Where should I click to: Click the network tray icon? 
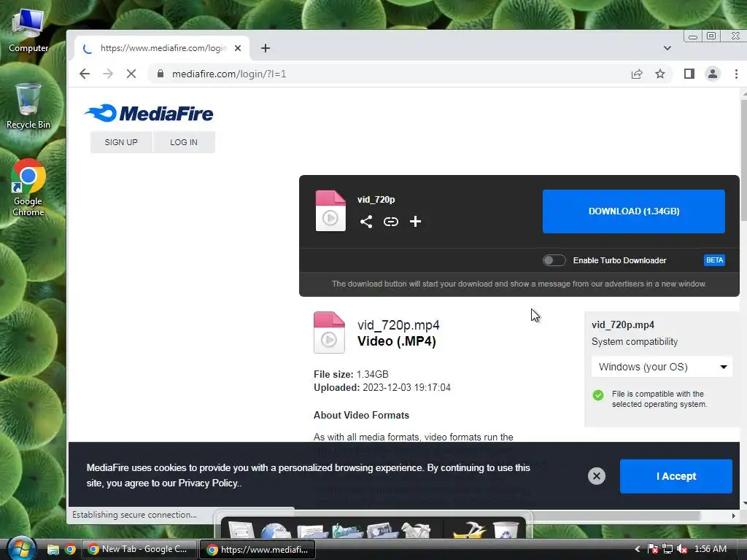point(667,549)
